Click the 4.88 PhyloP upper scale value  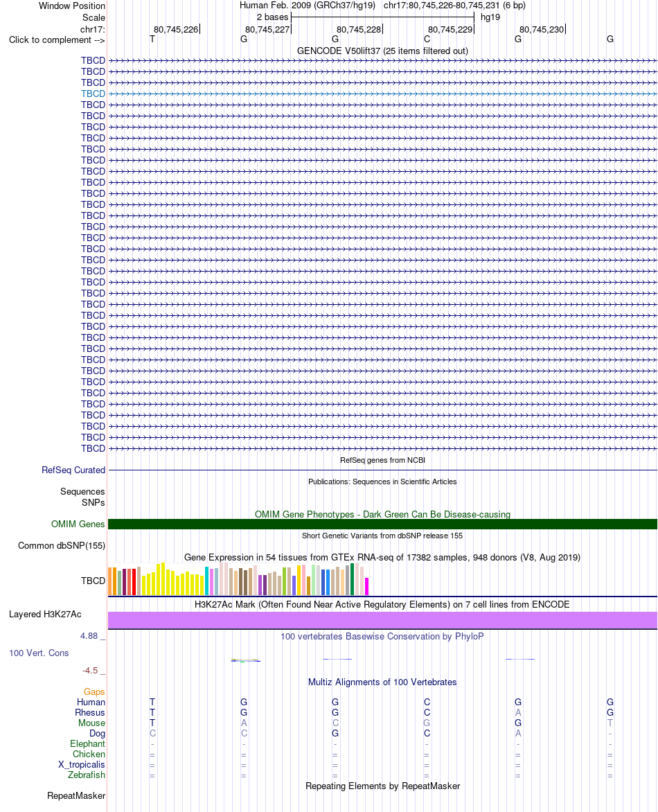[x=89, y=636]
